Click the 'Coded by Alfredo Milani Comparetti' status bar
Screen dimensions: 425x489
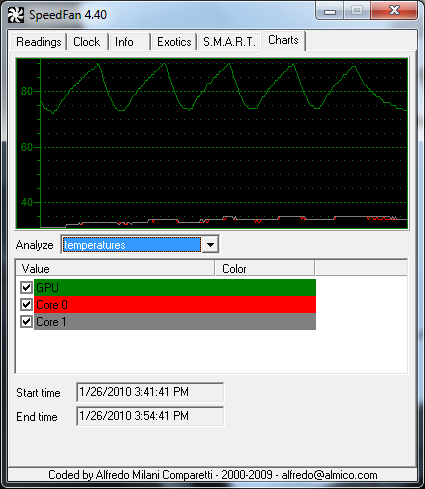[x=213, y=475]
